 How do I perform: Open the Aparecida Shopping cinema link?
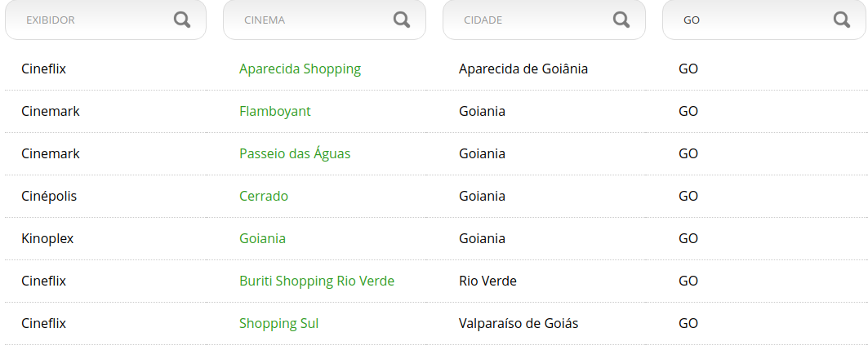[300, 69]
